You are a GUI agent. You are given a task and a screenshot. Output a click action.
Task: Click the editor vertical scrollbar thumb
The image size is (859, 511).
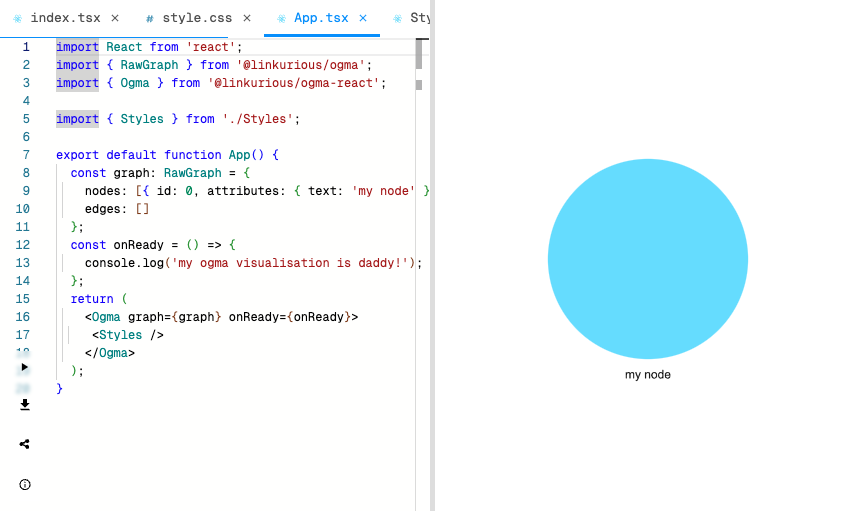click(419, 53)
